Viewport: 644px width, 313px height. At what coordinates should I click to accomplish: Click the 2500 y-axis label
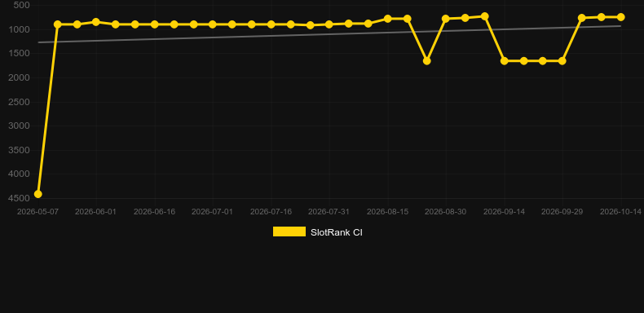point(20,102)
